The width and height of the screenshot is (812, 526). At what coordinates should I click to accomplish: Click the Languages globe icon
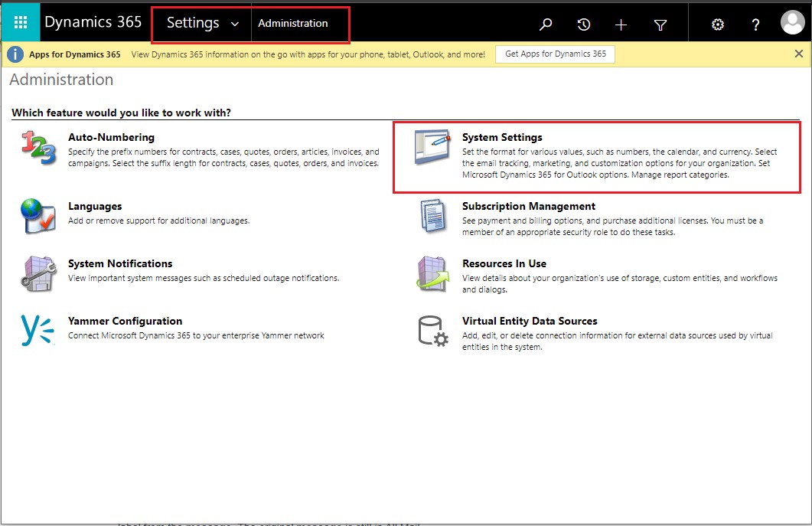click(38, 216)
